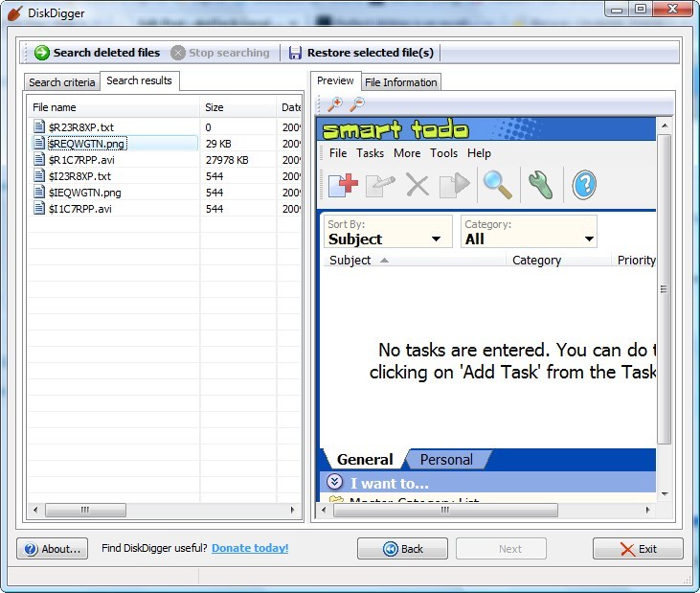Click the Date column header
The height and width of the screenshot is (593, 700).
click(x=289, y=107)
